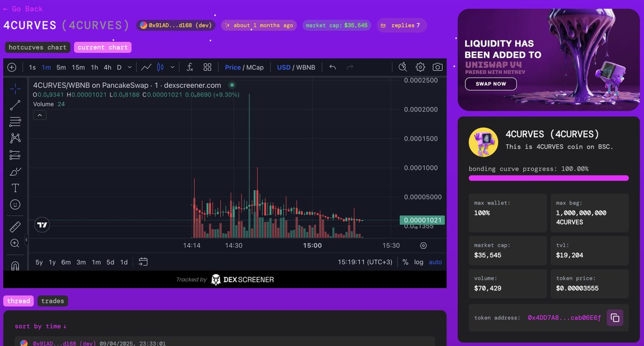The height and width of the screenshot is (346, 644).
Task: Set date range to 1d
Action: [124, 262]
